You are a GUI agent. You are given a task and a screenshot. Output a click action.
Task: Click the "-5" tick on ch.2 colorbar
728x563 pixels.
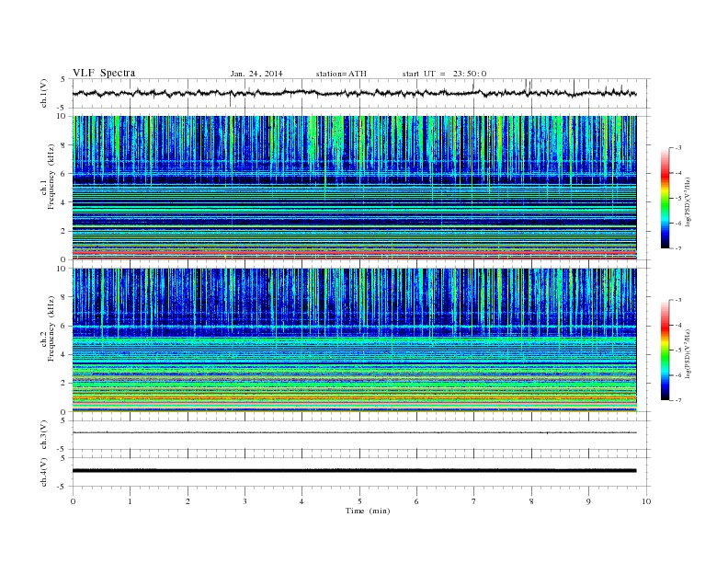678,350
